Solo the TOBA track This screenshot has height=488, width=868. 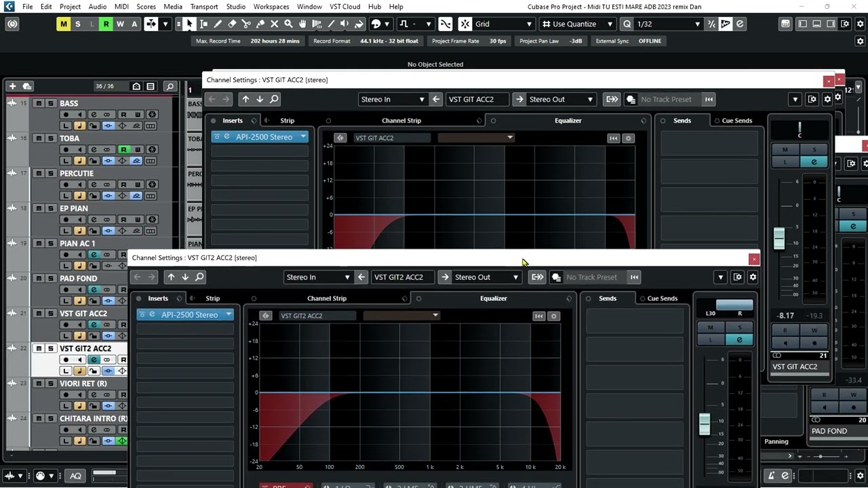(50, 138)
